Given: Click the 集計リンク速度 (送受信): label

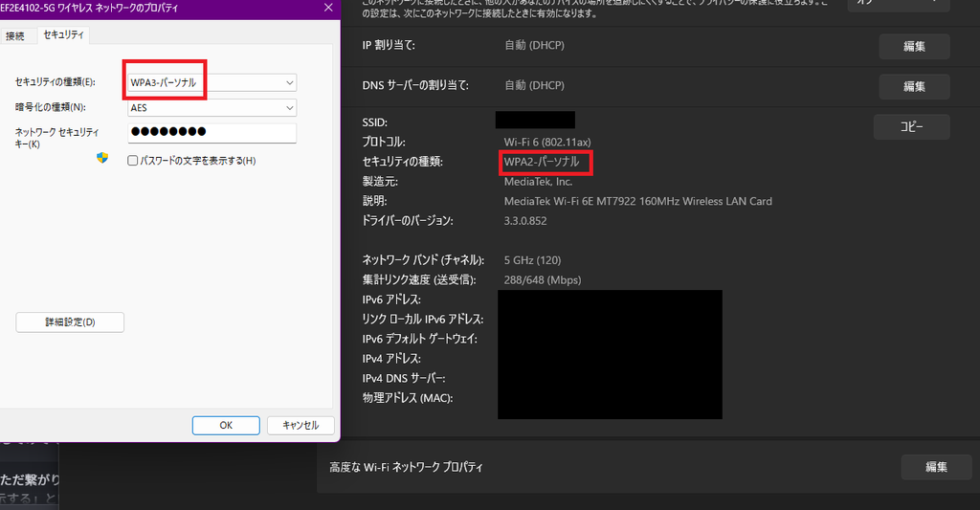Looking at the screenshot, I should tap(419, 280).
